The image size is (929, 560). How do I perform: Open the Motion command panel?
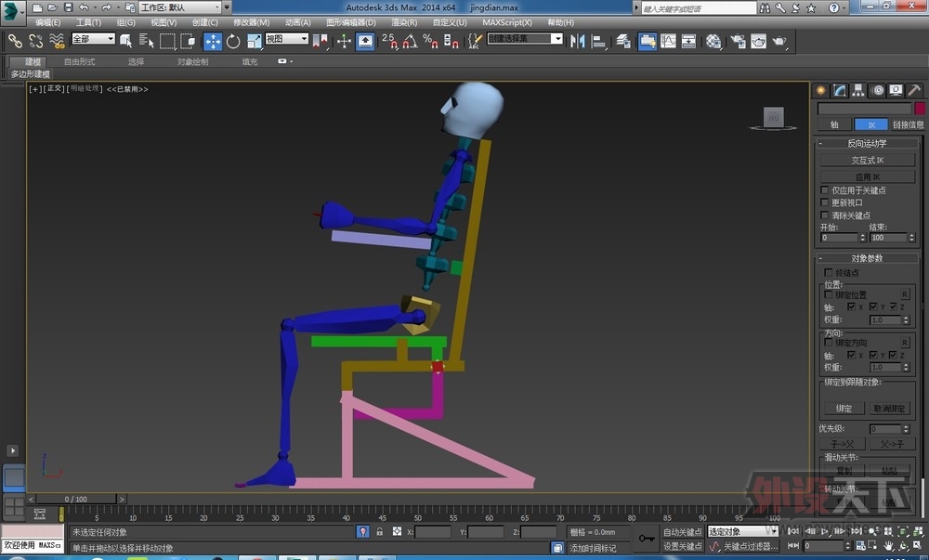[x=878, y=90]
